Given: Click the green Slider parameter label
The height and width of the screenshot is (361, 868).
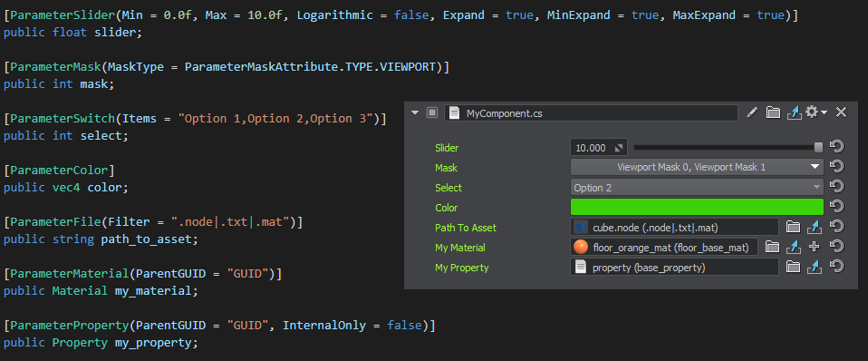Looking at the screenshot, I should pyautogui.click(x=446, y=148).
